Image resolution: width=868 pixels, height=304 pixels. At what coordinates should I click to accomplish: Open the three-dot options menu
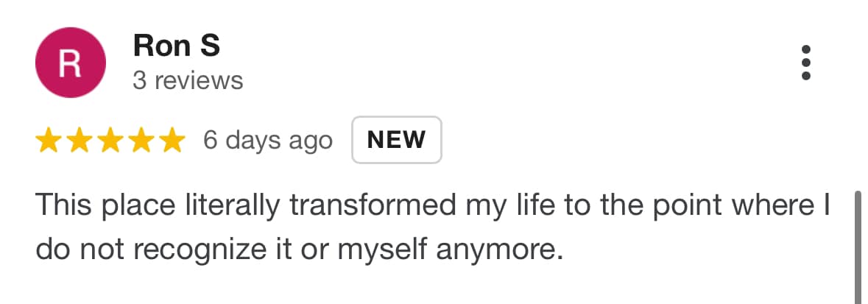point(806,63)
